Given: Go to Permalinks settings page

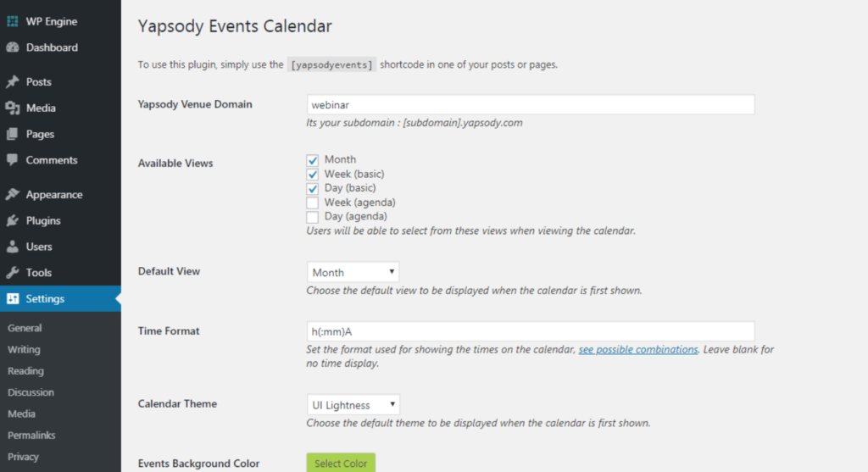Looking at the screenshot, I should [x=31, y=436].
